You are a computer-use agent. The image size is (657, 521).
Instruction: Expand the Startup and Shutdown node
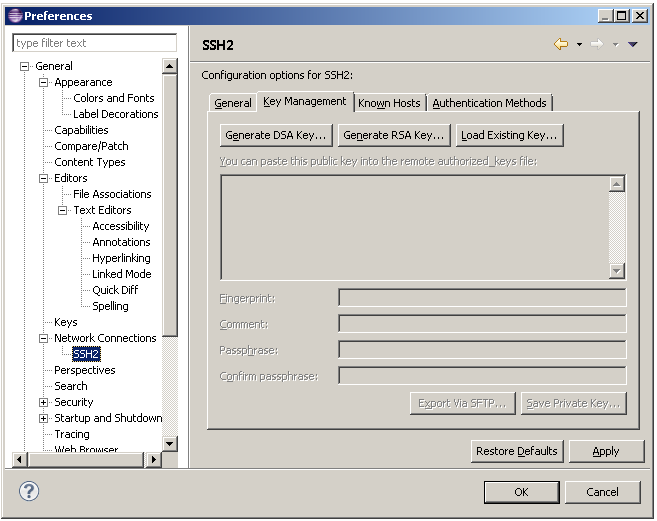[44, 419]
